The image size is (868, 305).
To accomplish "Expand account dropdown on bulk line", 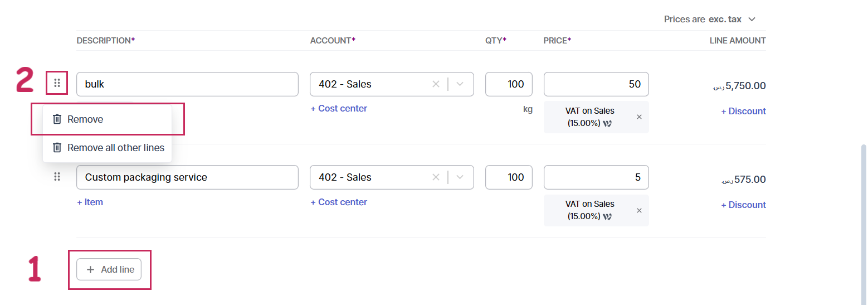I will click(460, 84).
